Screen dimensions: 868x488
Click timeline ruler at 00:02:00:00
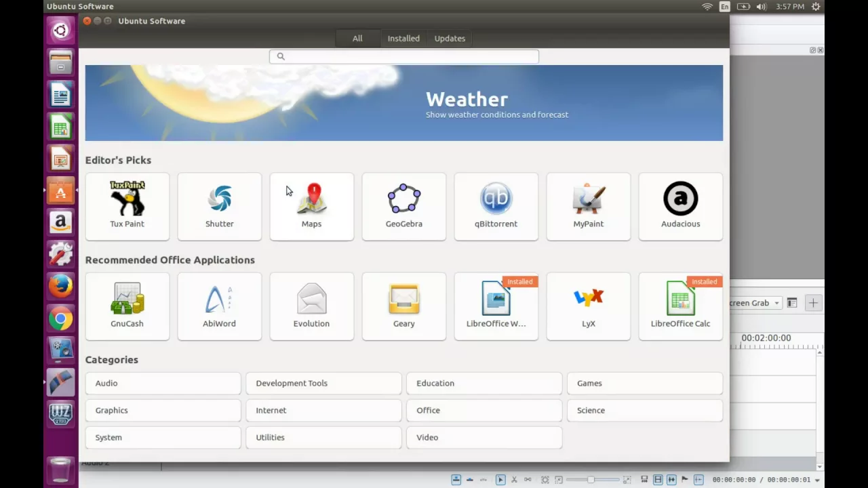pyautogui.click(x=766, y=338)
